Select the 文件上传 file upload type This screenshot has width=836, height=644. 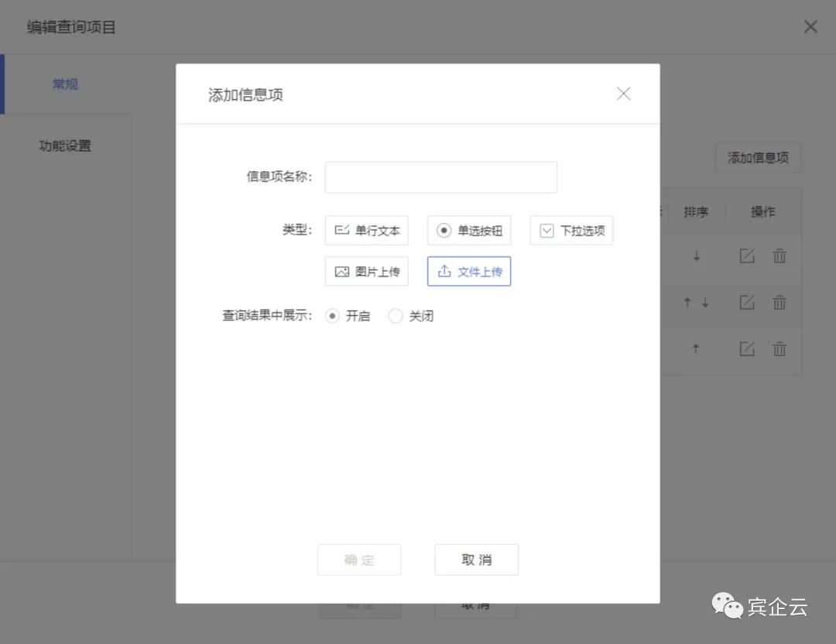point(468,271)
